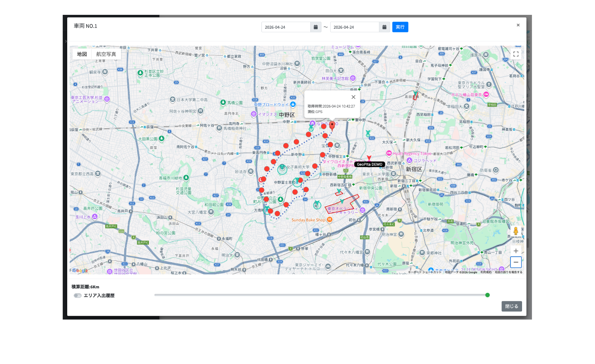
Task: Enable the エリア入出履歴 toggle switch
Action: point(78,296)
